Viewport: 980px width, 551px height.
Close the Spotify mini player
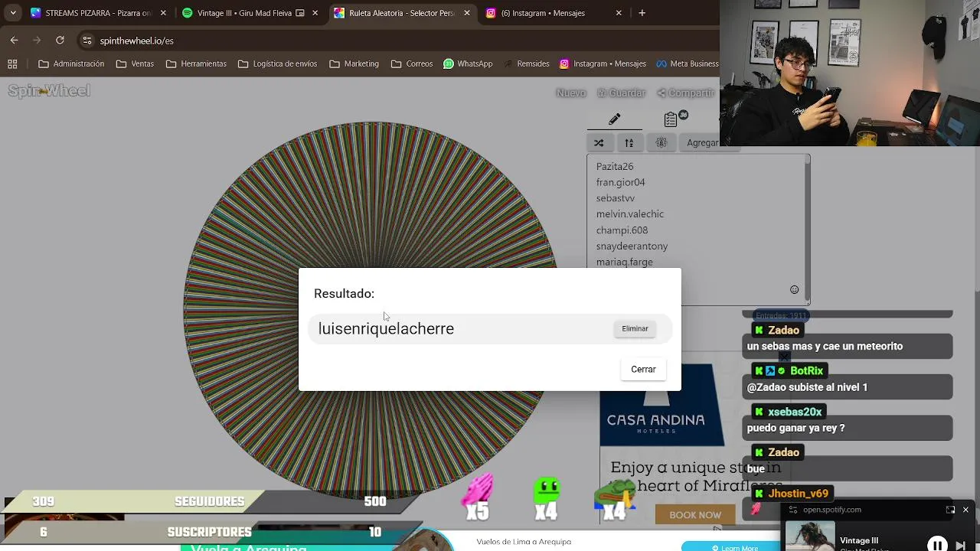click(x=965, y=510)
